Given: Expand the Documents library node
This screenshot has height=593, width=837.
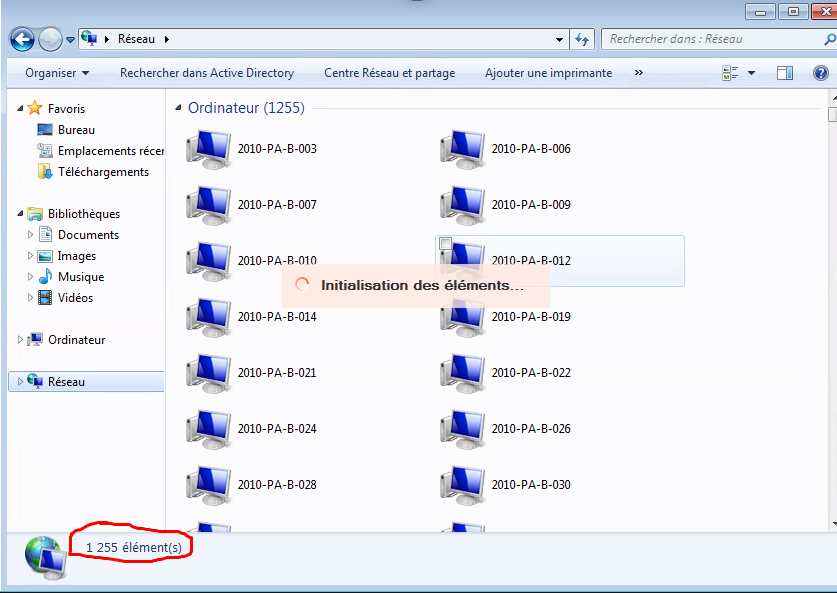Looking at the screenshot, I should click(31, 235).
